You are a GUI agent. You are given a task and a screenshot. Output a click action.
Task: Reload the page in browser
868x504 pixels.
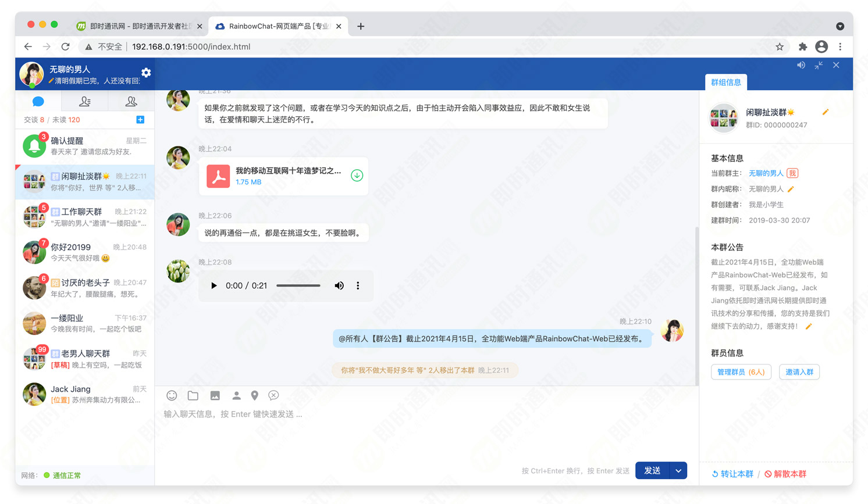[65, 47]
